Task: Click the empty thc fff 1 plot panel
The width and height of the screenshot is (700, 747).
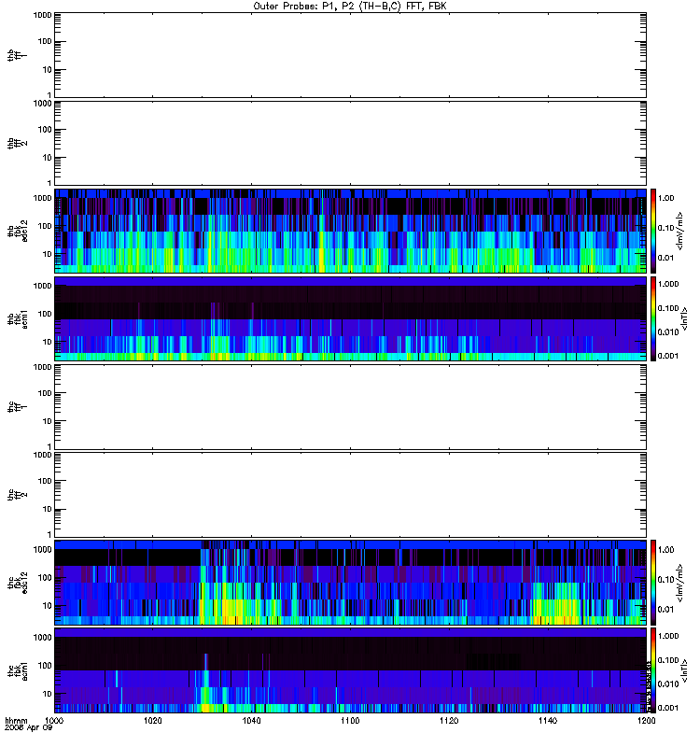Action: pyautogui.click(x=351, y=407)
